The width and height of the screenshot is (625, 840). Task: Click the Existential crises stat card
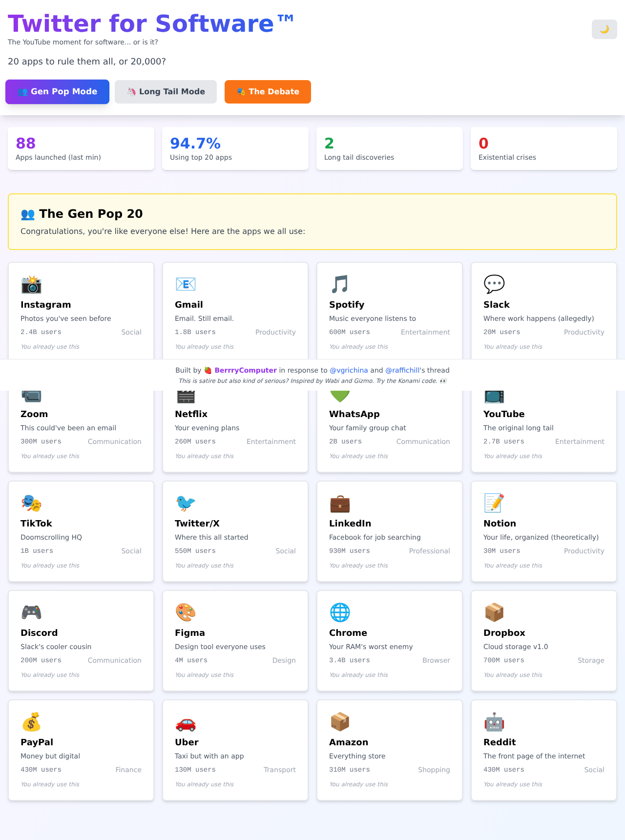point(544,148)
